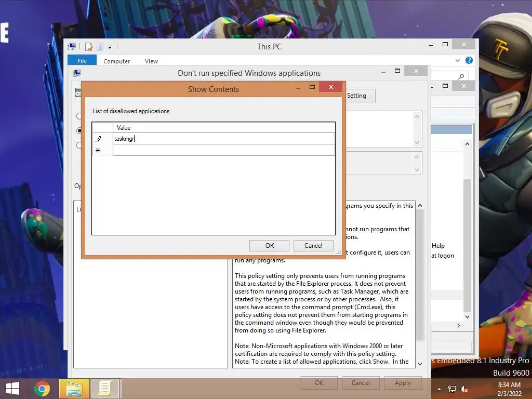
Task: Click the resize grip of Show Contents dialog
Action: point(339,252)
